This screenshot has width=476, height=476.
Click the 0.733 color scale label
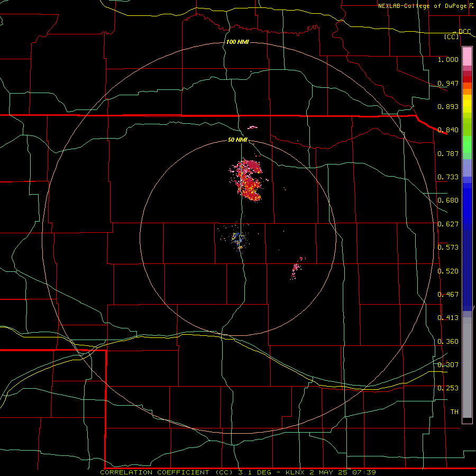coord(448,177)
